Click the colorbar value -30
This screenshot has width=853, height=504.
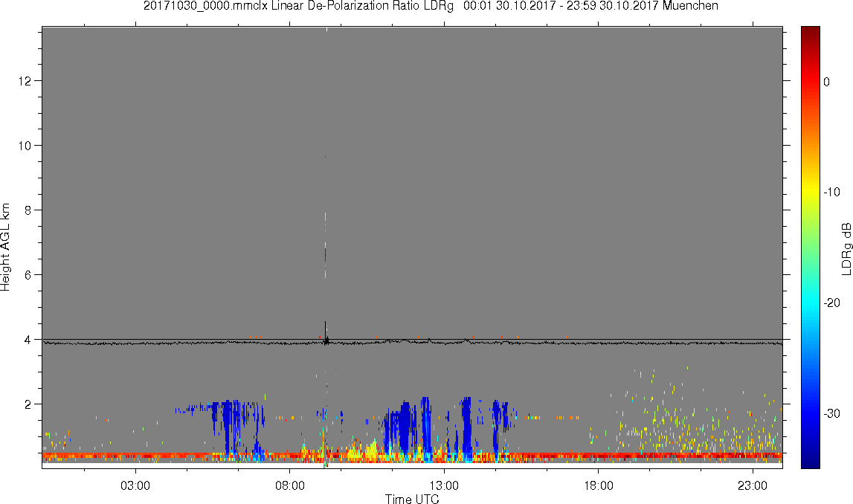pyautogui.click(x=831, y=414)
